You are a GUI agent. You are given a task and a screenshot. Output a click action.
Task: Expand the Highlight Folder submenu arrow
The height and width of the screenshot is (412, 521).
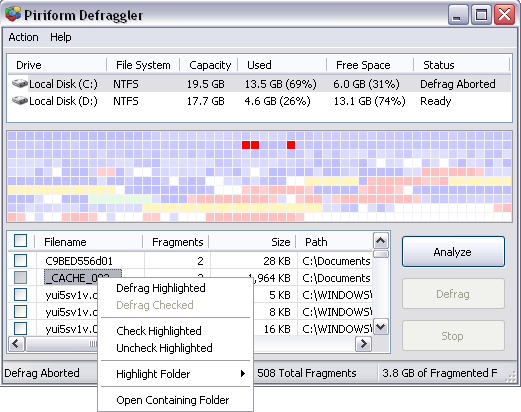pyautogui.click(x=243, y=374)
